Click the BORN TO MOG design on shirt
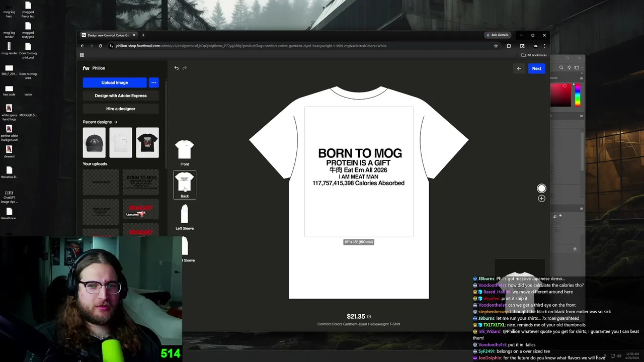 [x=359, y=167]
